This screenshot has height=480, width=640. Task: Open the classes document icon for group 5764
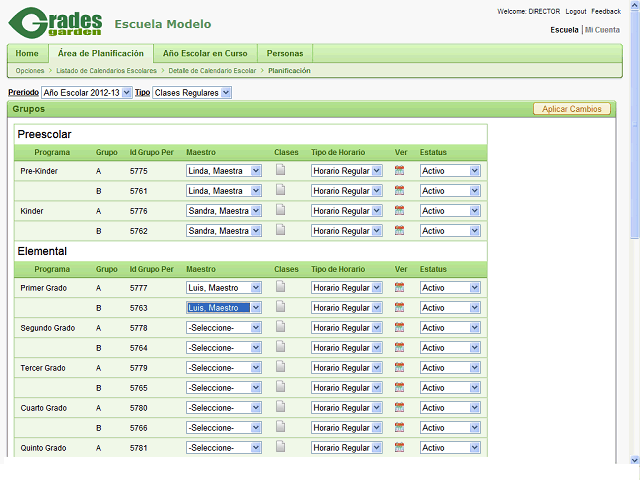click(280, 347)
